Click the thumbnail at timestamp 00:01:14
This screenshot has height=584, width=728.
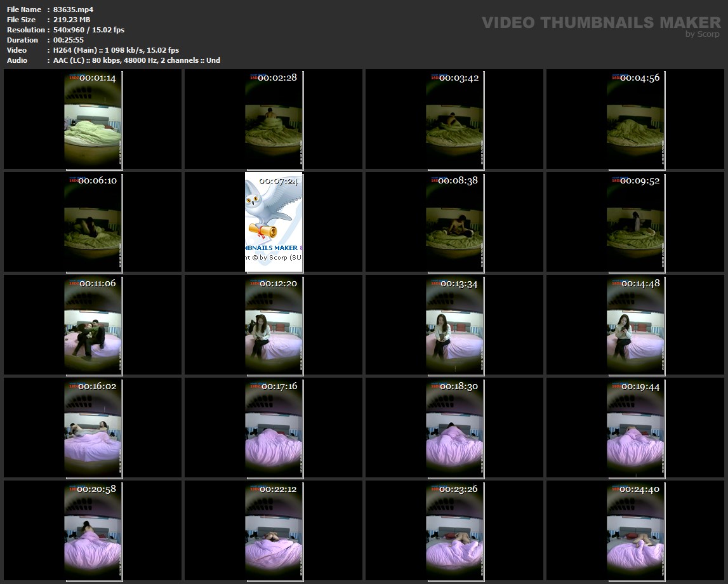[x=93, y=120]
